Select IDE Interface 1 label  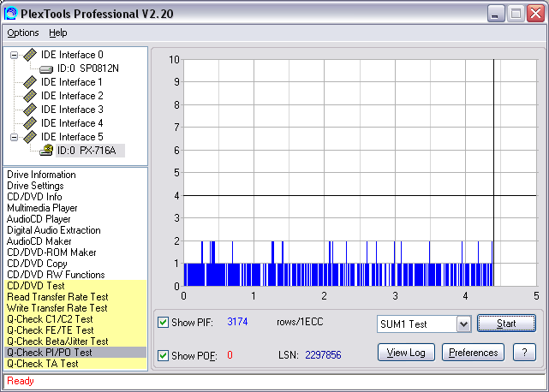point(72,82)
